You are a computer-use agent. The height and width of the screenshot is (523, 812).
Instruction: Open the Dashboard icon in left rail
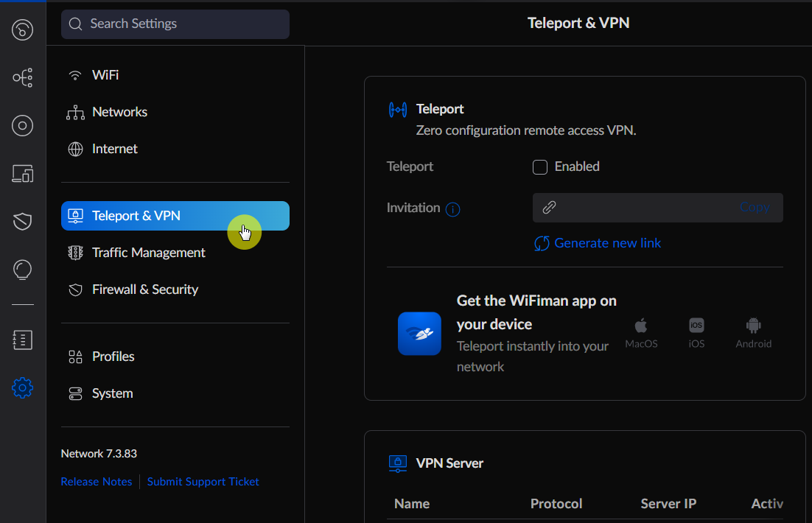pos(22,30)
